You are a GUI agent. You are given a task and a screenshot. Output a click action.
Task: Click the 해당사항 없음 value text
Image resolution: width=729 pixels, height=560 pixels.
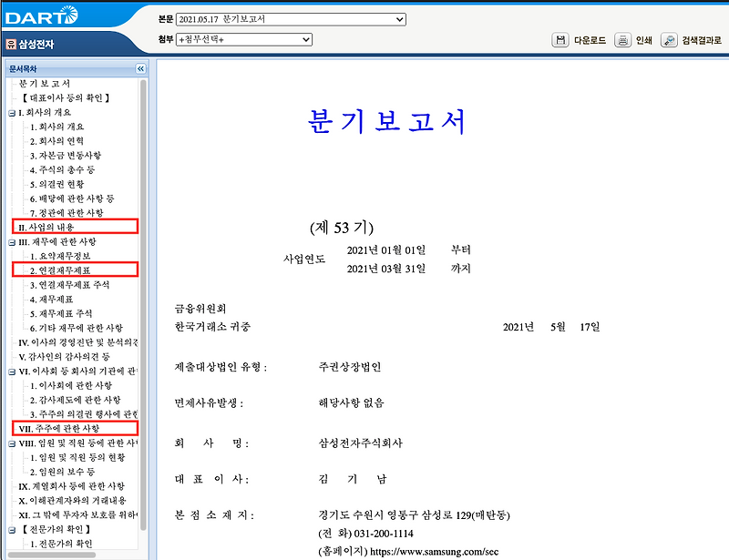[x=351, y=402]
